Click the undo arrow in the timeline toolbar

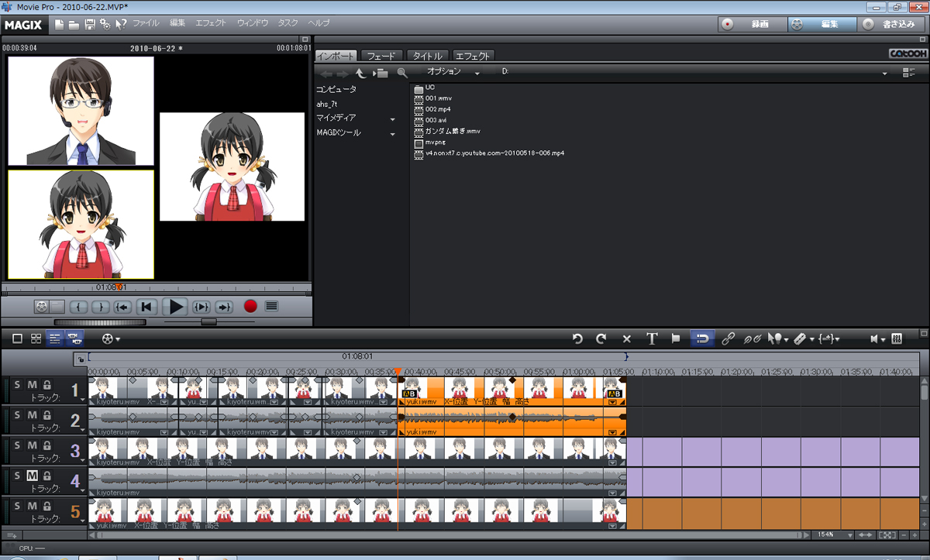(x=577, y=338)
